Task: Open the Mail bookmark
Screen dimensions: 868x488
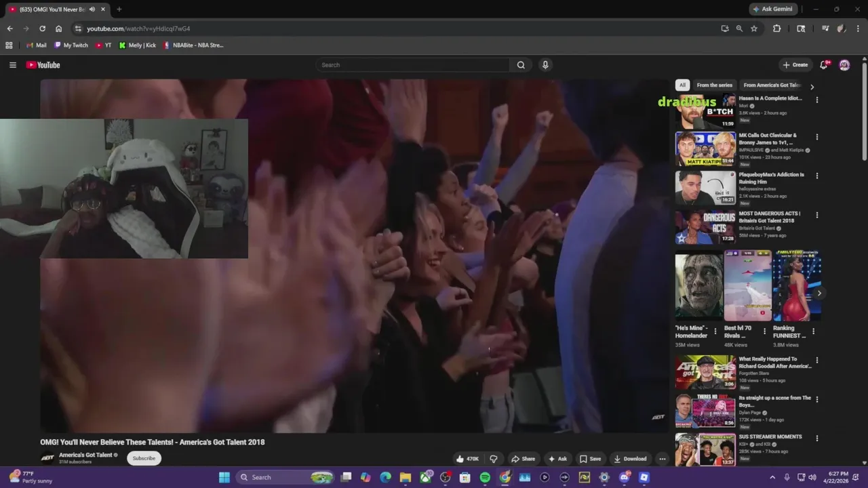Action: [x=37, y=45]
